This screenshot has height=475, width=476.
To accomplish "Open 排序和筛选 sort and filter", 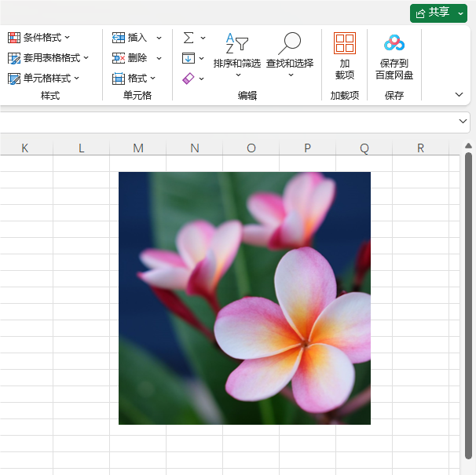I will (237, 55).
